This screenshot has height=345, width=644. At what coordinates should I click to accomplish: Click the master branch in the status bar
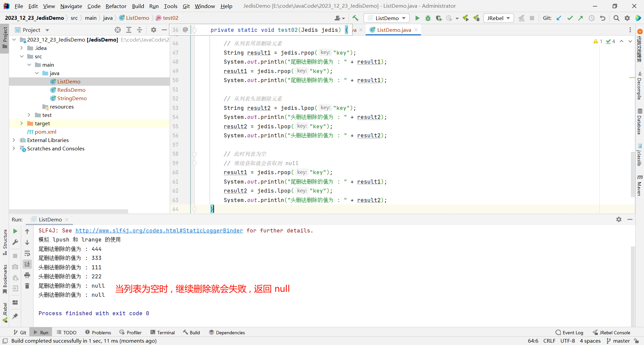(618, 341)
